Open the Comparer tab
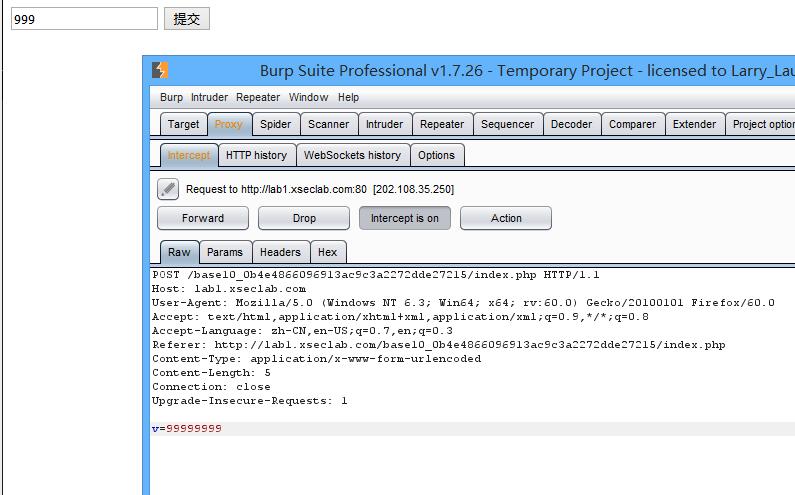Screen dimensions: 795x495 click(632, 124)
